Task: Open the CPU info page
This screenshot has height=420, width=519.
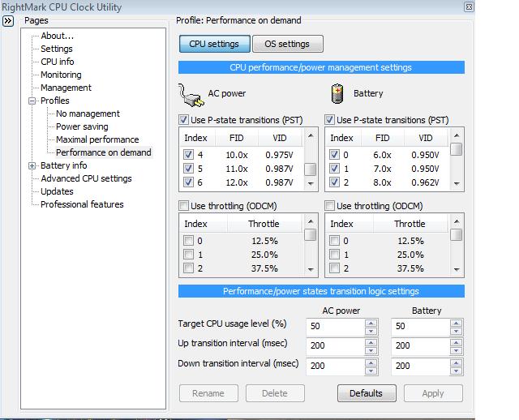Action: [58, 62]
